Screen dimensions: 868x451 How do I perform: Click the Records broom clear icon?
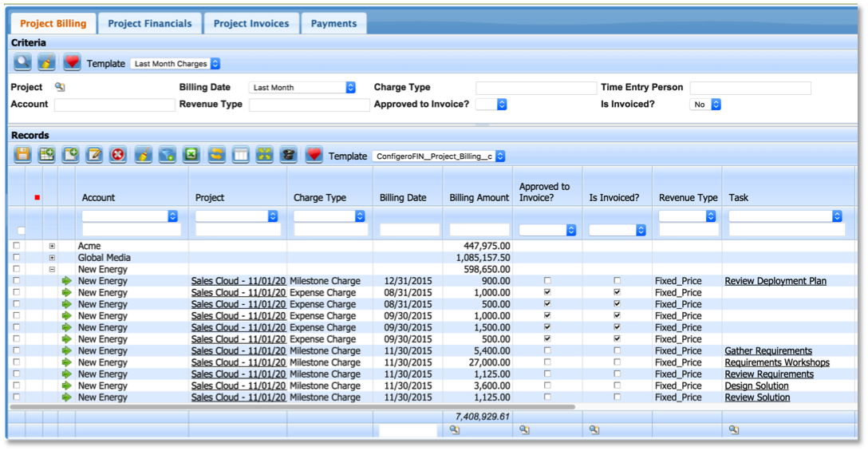pos(144,155)
